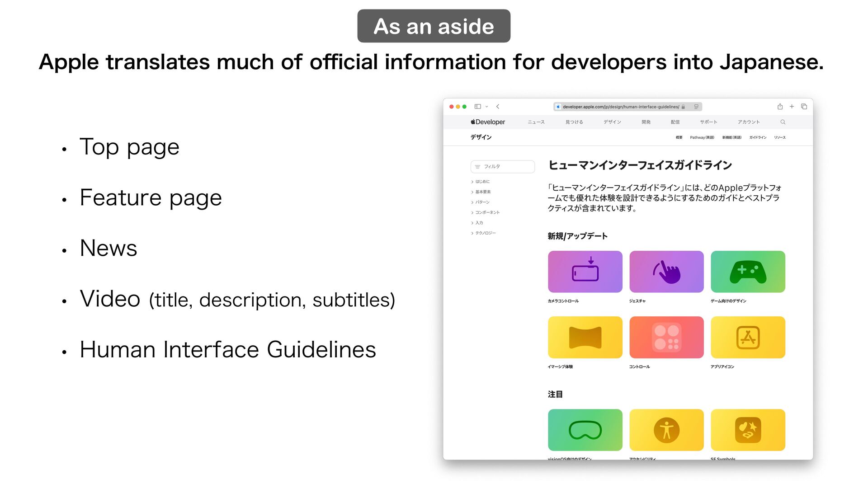Open the アクセシビリティ figure card icon

(x=666, y=430)
